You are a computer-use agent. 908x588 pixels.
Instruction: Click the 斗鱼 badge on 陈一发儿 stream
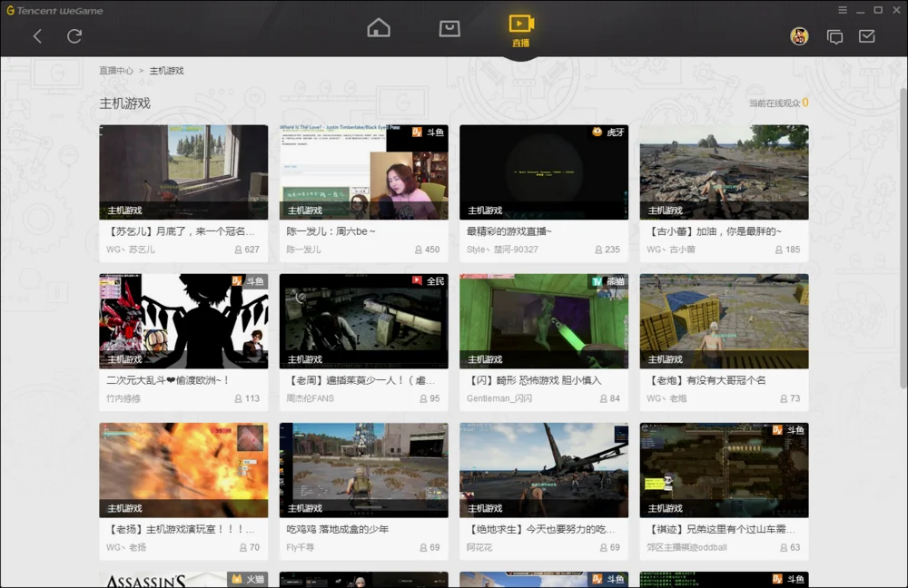(x=429, y=132)
